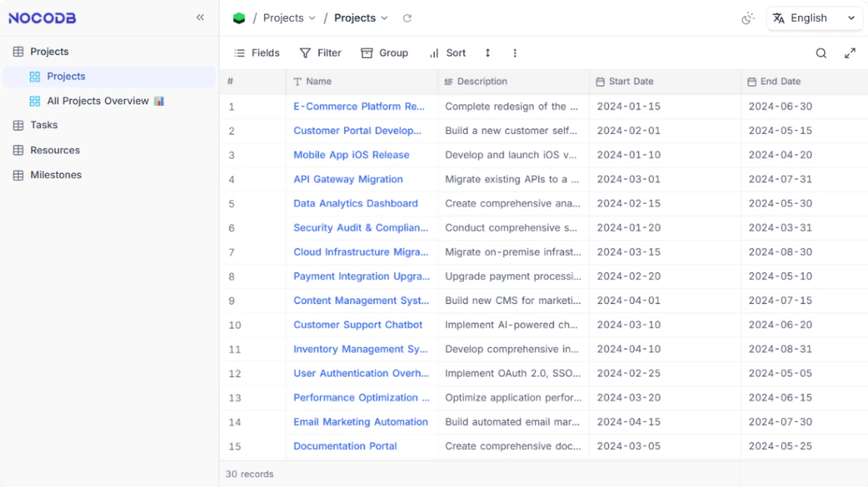This screenshot has height=487, width=868.
Task: Click the 30 records count label
Action: click(x=251, y=474)
